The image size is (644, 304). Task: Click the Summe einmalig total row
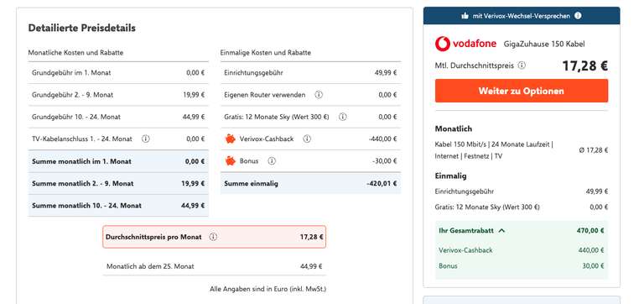click(x=310, y=183)
